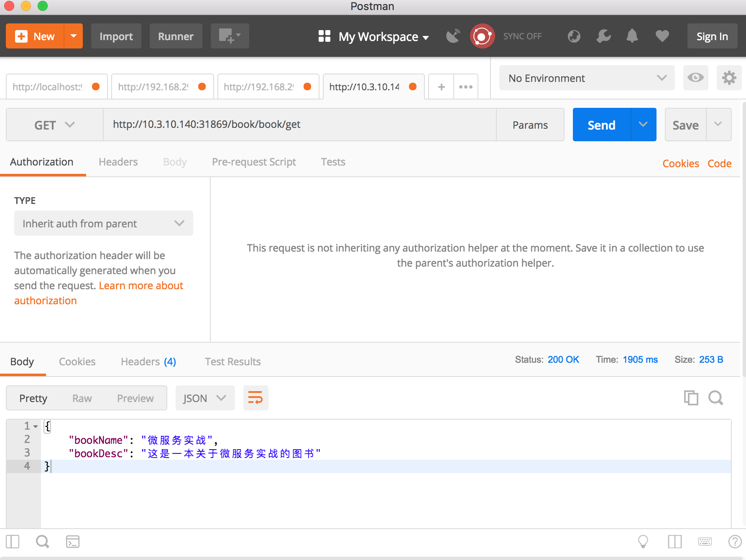The width and height of the screenshot is (746, 560).
Task: Click the Params button
Action: click(530, 125)
